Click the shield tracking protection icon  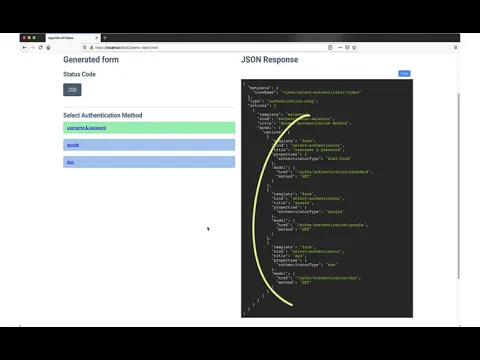coord(85,47)
